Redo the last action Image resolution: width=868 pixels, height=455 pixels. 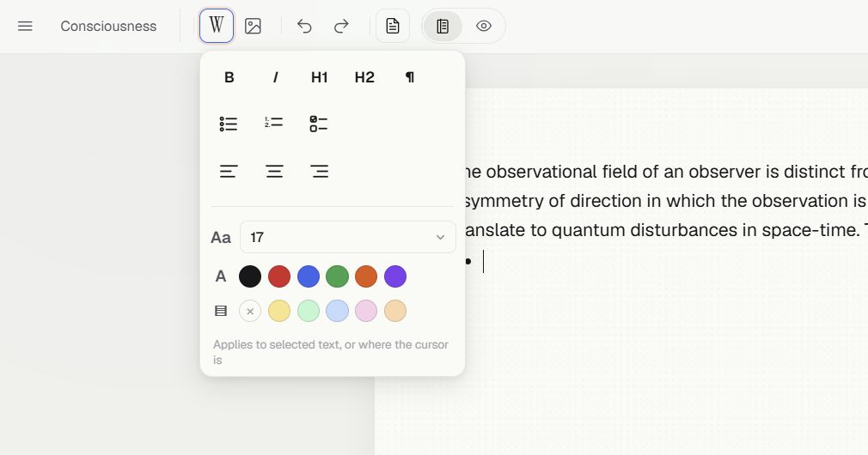(341, 26)
